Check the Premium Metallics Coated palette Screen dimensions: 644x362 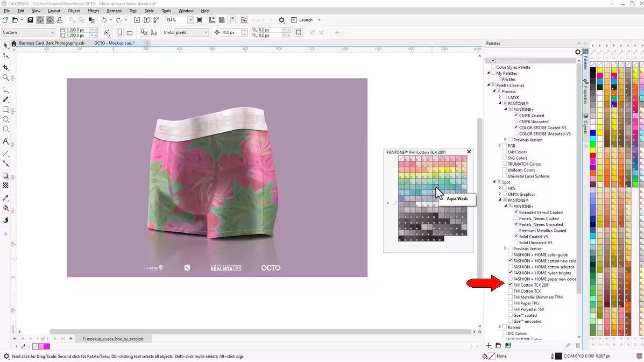pyautogui.click(x=516, y=231)
